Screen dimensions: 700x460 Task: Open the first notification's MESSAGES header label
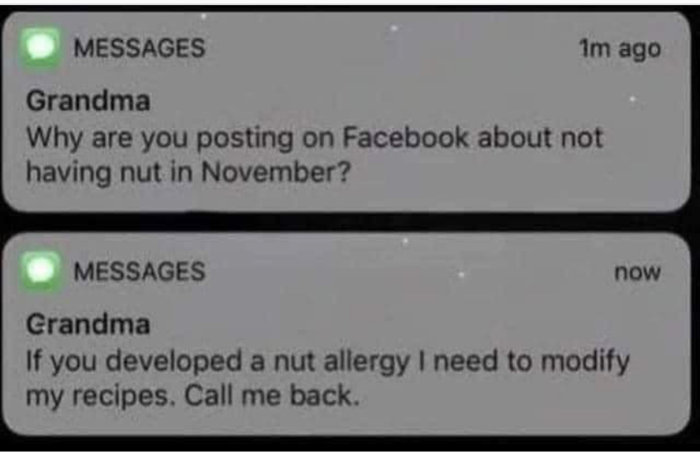point(139,48)
